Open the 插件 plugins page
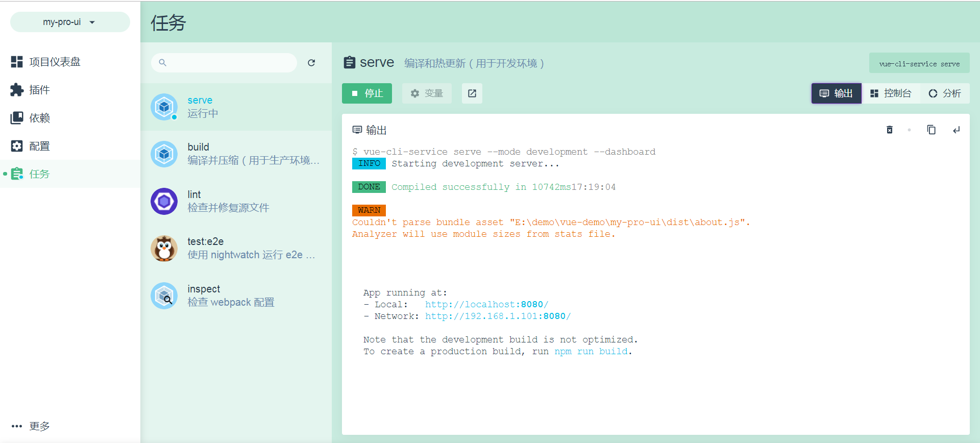Image resolution: width=980 pixels, height=443 pixels. [x=39, y=90]
